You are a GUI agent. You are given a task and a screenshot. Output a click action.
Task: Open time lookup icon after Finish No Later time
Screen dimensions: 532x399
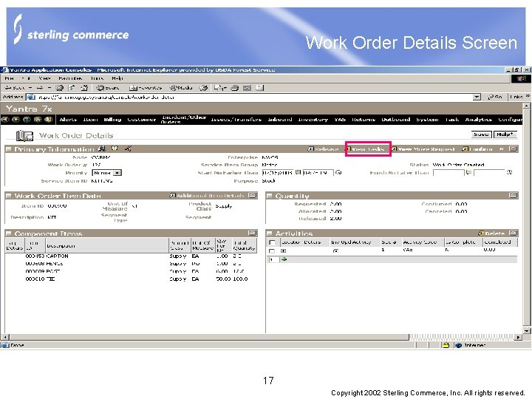click(510, 172)
